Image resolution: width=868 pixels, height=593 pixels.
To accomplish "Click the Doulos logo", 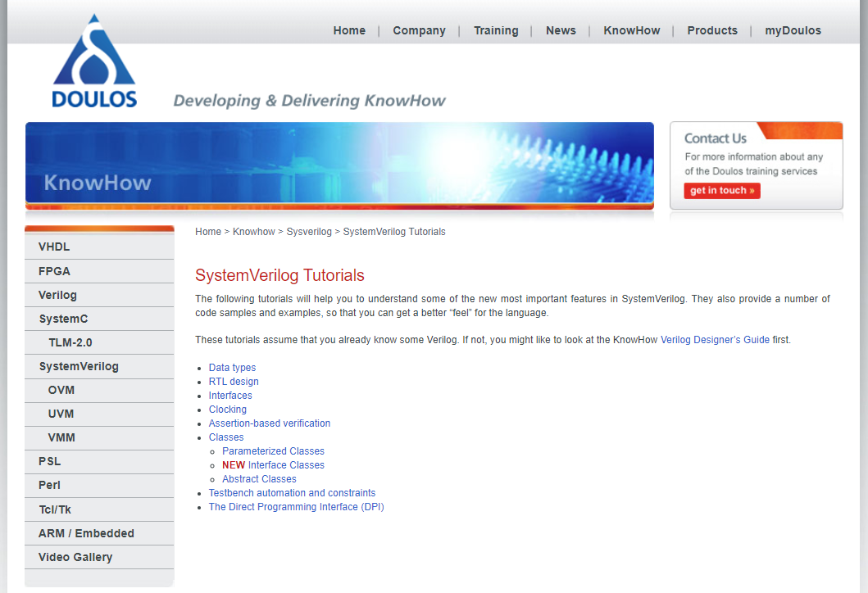I will (94, 61).
